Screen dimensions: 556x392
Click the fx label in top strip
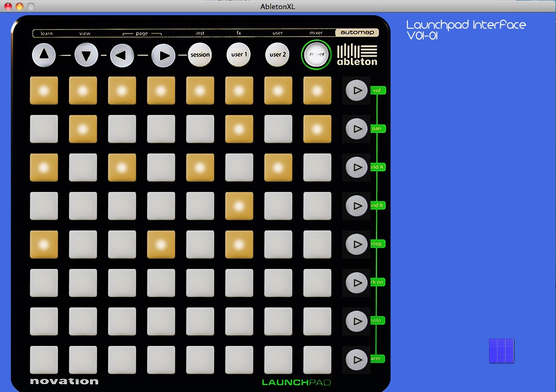[x=239, y=33]
